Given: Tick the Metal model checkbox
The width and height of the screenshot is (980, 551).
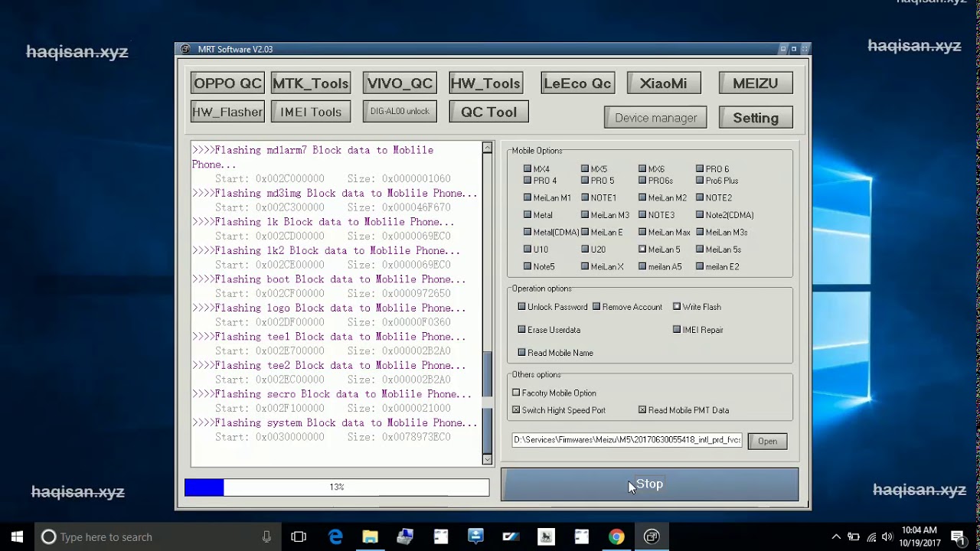Looking at the screenshot, I should (x=528, y=215).
